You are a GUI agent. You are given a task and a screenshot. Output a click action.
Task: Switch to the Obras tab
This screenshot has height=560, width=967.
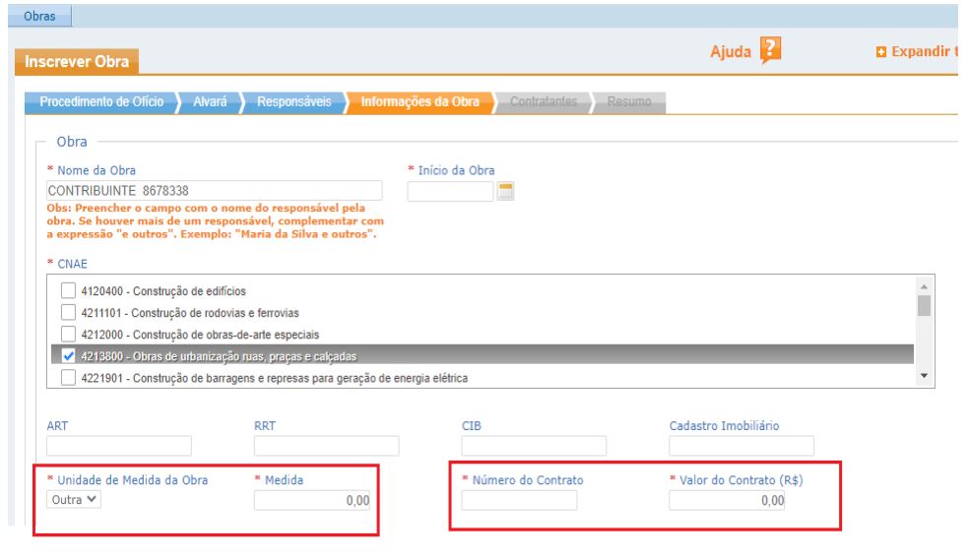(38, 17)
